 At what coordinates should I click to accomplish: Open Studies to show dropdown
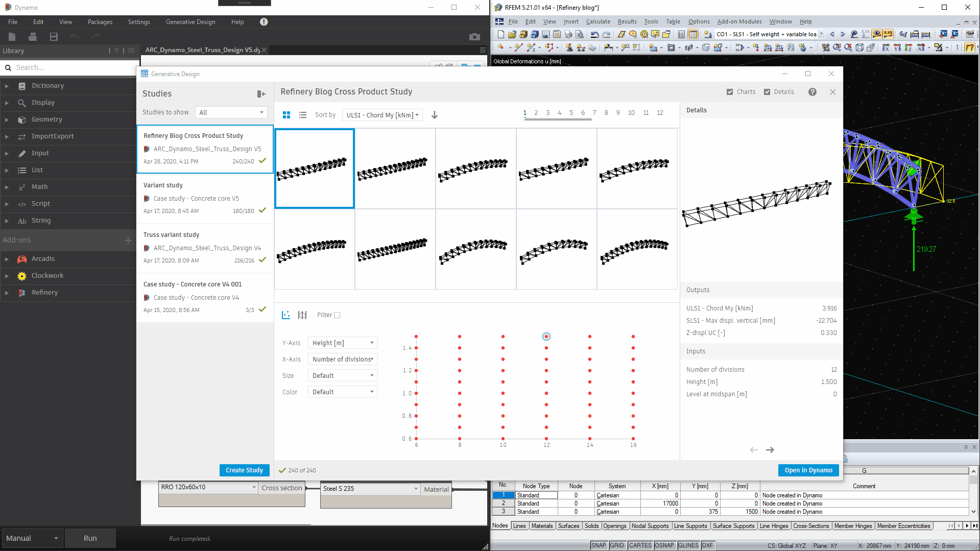[x=231, y=112]
